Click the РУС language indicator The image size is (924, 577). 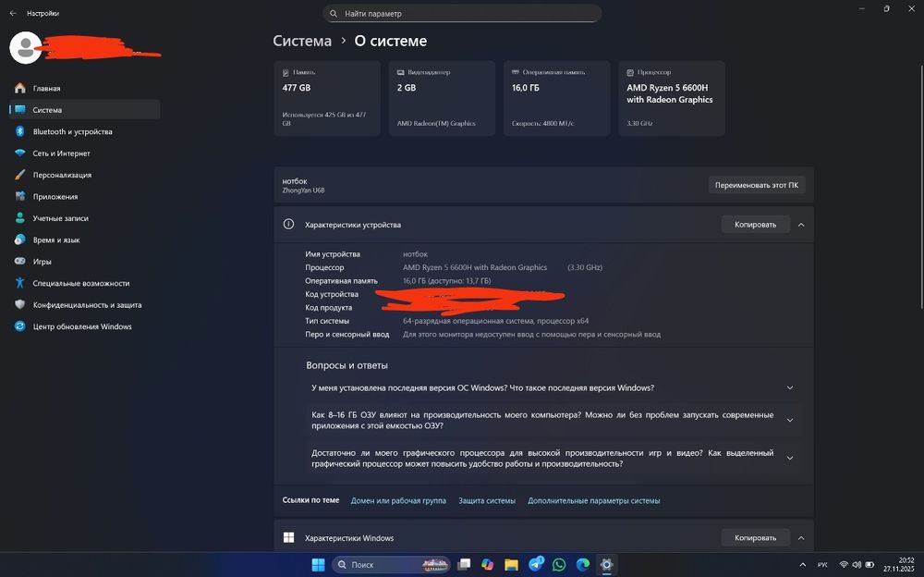[822, 565]
